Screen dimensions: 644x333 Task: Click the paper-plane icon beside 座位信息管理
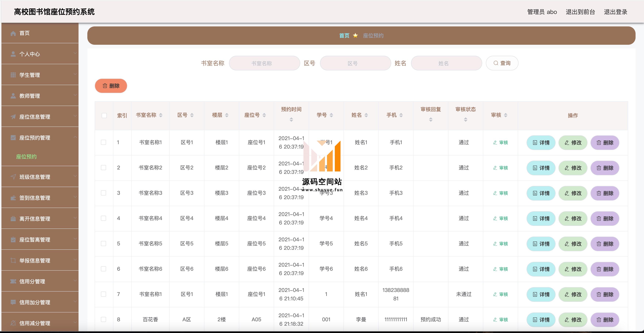[13, 117]
